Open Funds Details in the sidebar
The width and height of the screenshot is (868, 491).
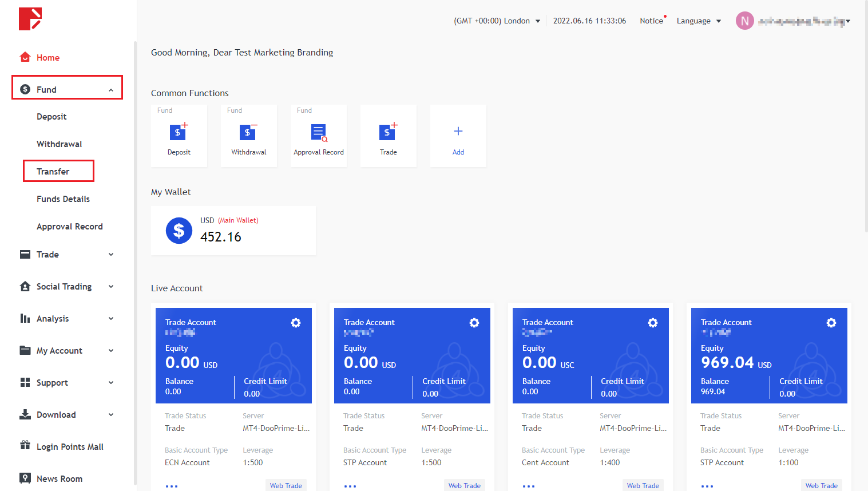(x=63, y=199)
